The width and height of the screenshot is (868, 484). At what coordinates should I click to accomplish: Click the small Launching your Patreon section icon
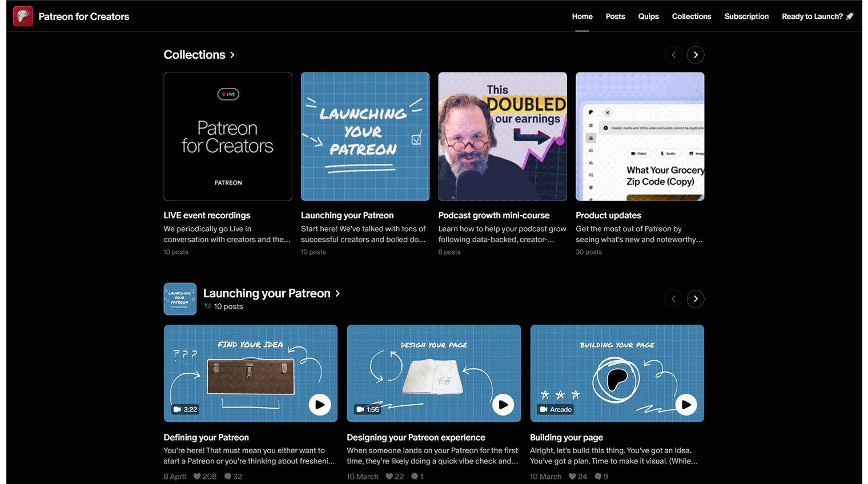coord(180,299)
